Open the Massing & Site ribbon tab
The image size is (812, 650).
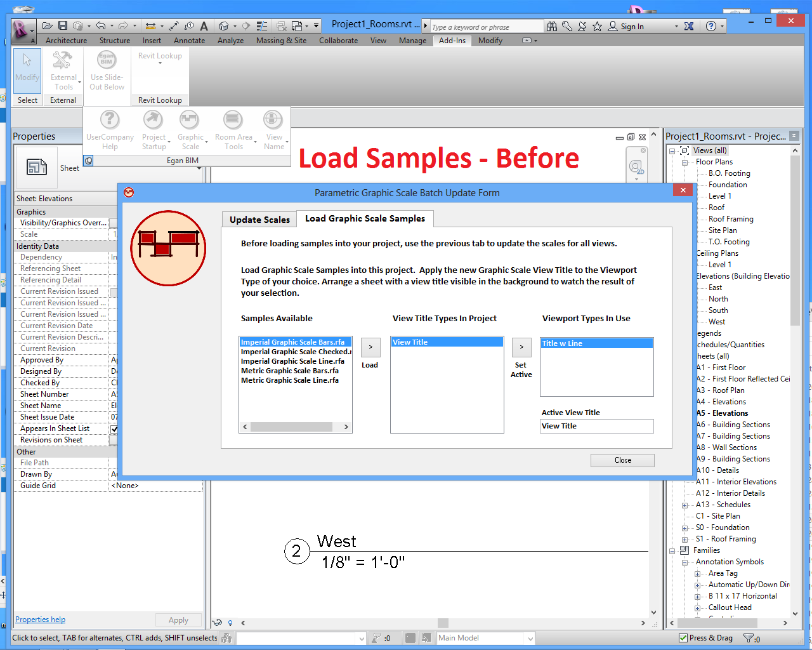click(281, 41)
